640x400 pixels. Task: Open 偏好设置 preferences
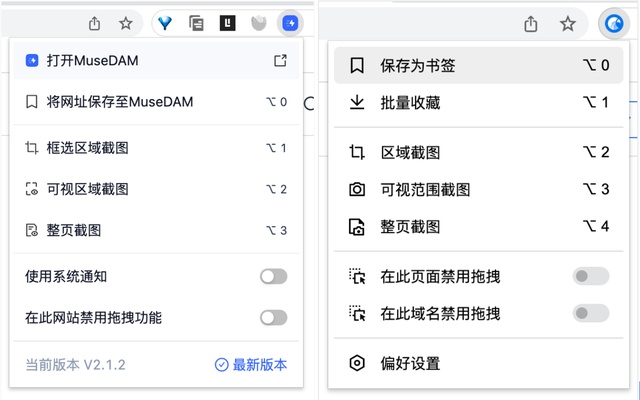pos(478,363)
